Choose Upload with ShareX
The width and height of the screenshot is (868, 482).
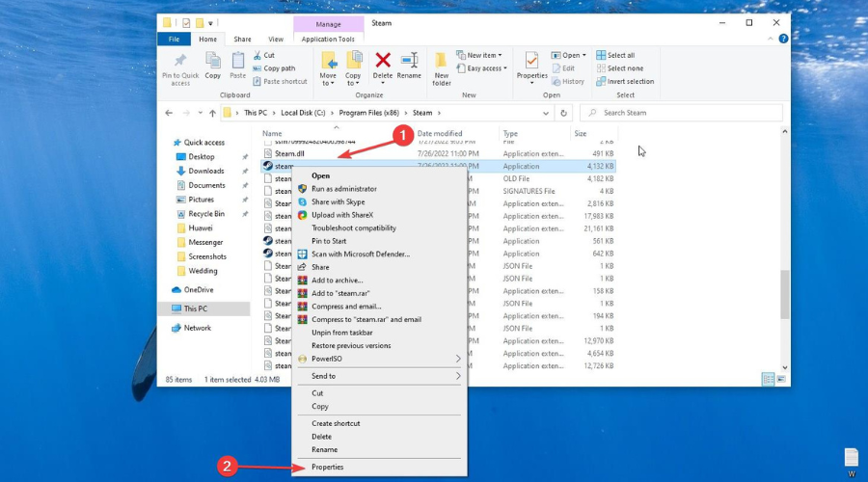click(x=342, y=215)
